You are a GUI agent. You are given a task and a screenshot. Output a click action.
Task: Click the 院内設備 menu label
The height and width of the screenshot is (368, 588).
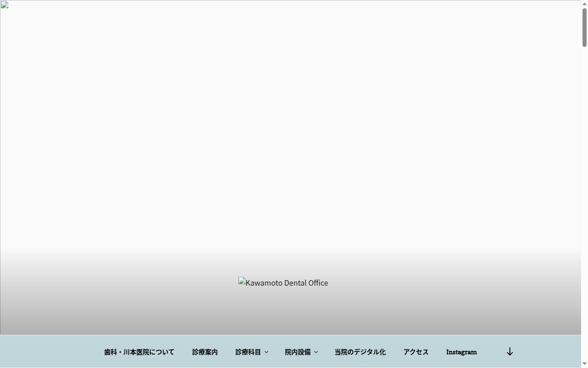point(298,352)
